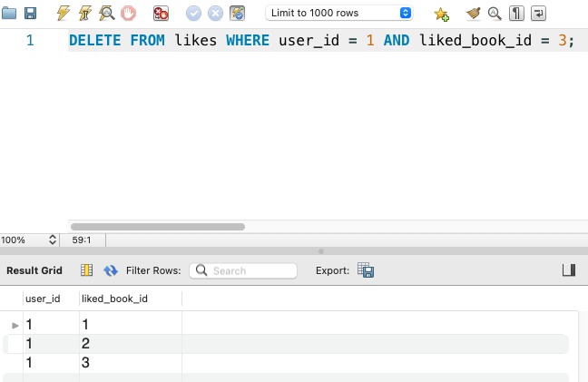This screenshot has height=382, width=588.
Task: Export recordset to external file
Action: [366, 269]
